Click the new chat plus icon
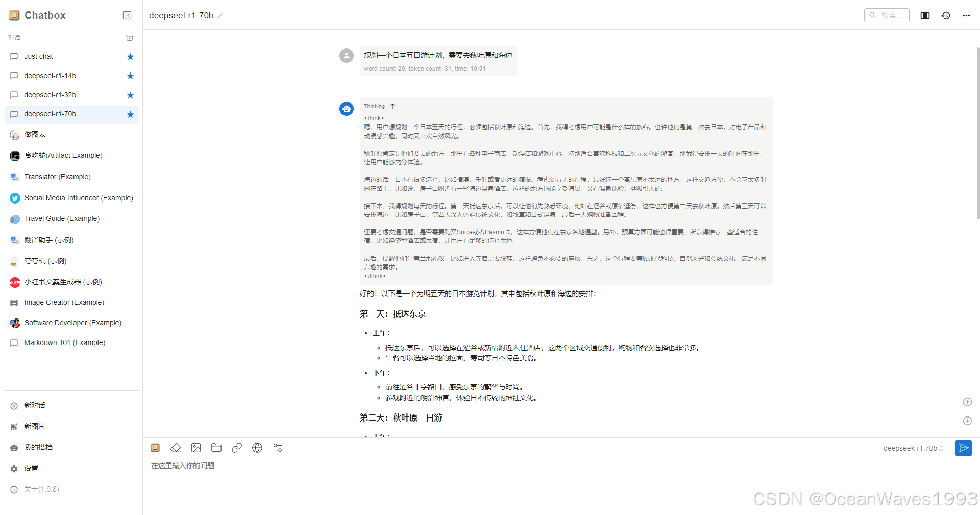 [14, 406]
